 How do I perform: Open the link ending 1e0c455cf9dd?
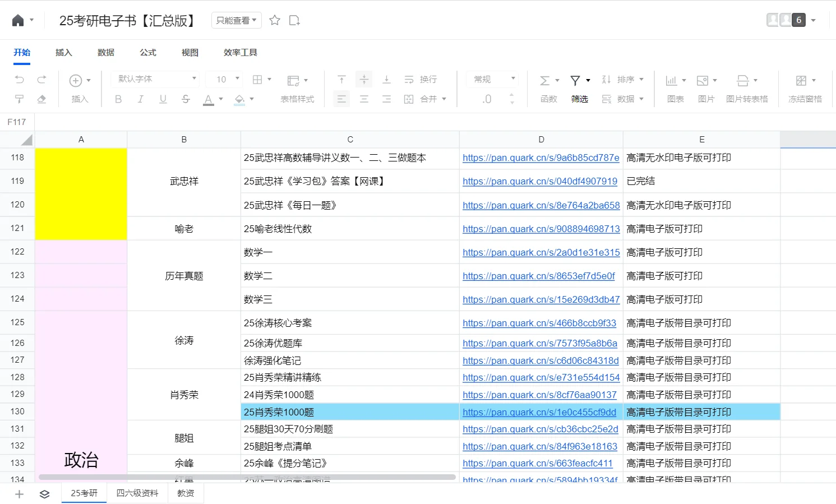[x=539, y=412]
